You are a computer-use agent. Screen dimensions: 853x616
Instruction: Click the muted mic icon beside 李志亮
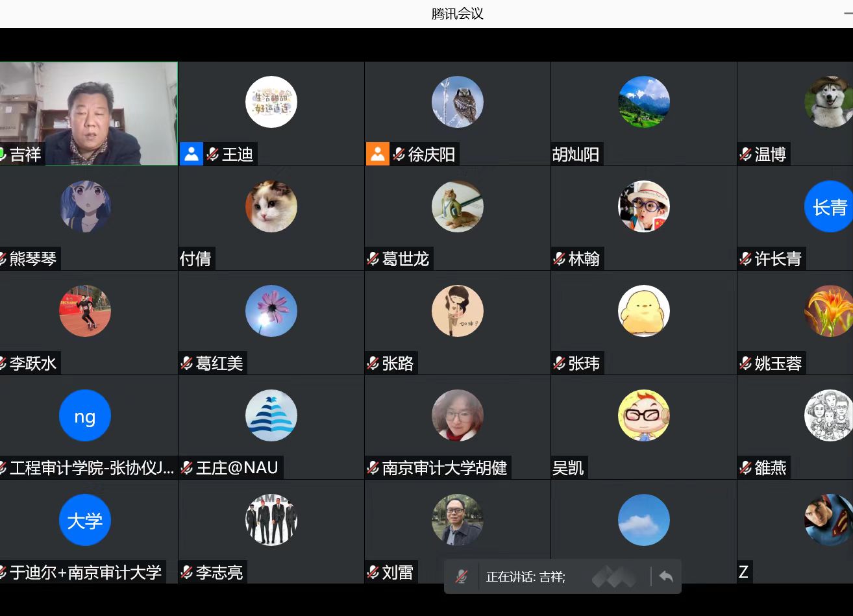(187, 573)
